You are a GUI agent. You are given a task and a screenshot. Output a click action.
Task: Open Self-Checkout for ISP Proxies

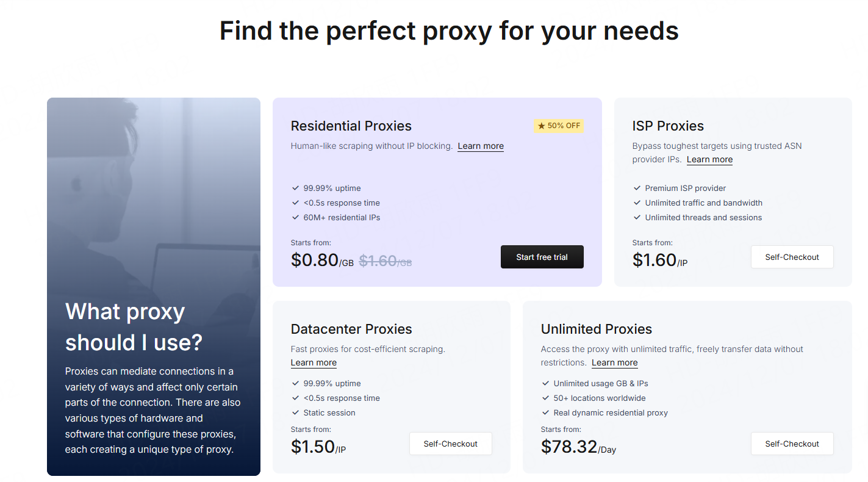(792, 257)
